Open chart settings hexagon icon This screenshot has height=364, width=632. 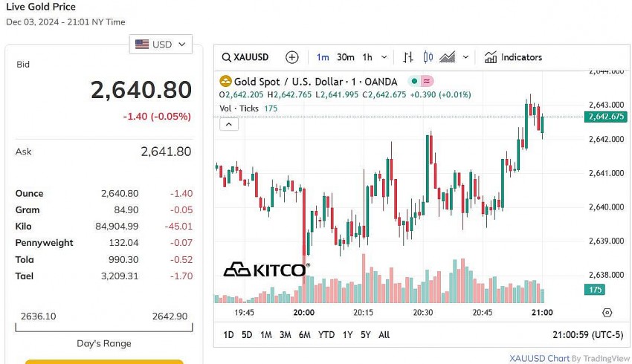point(607,313)
